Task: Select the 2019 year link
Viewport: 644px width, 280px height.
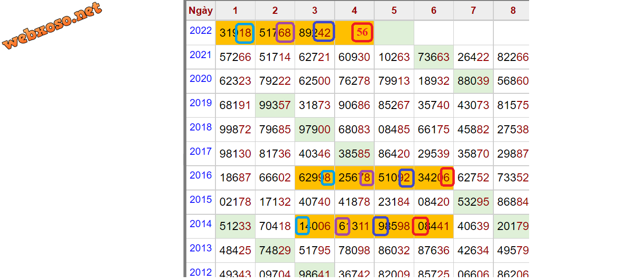Action: (x=201, y=103)
